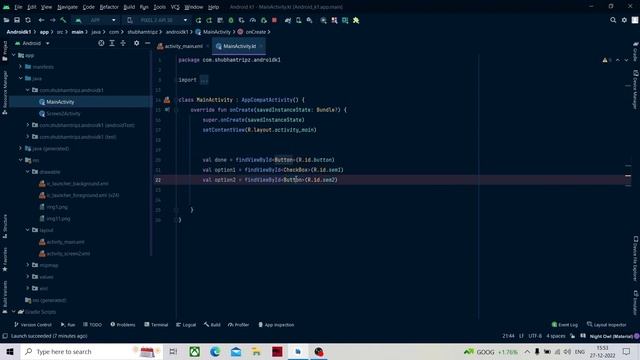Click the Profile app gauge icon
This screenshot has height=360, width=640.
click(x=253, y=20)
